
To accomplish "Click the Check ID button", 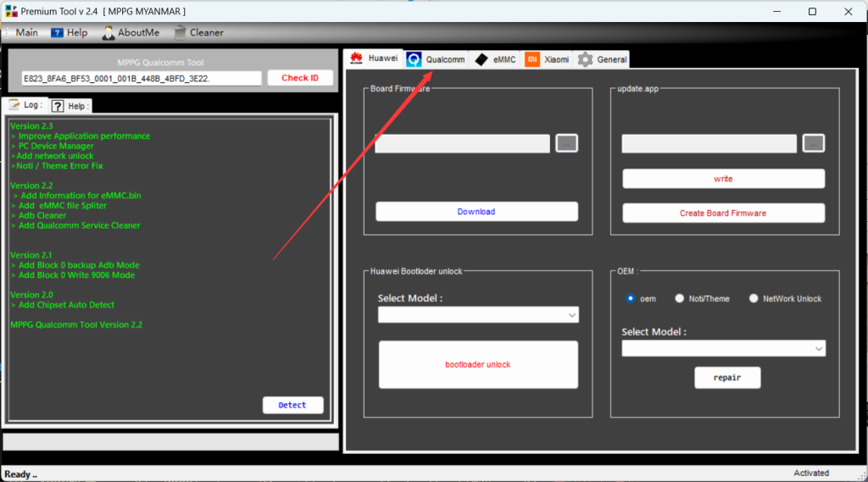I will point(300,78).
